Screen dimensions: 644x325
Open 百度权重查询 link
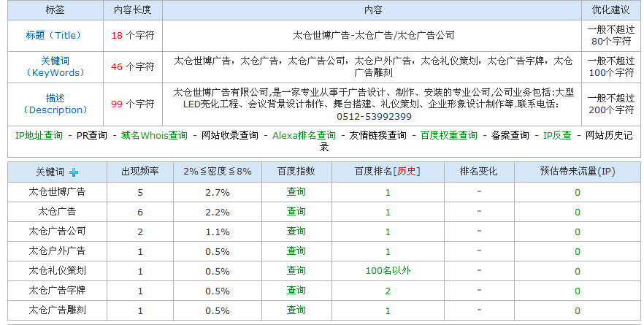pos(449,135)
